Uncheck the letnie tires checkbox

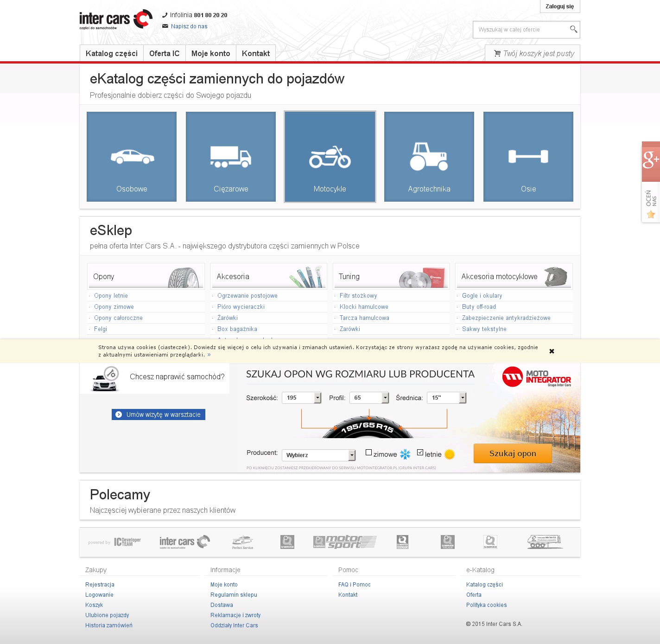(420, 453)
